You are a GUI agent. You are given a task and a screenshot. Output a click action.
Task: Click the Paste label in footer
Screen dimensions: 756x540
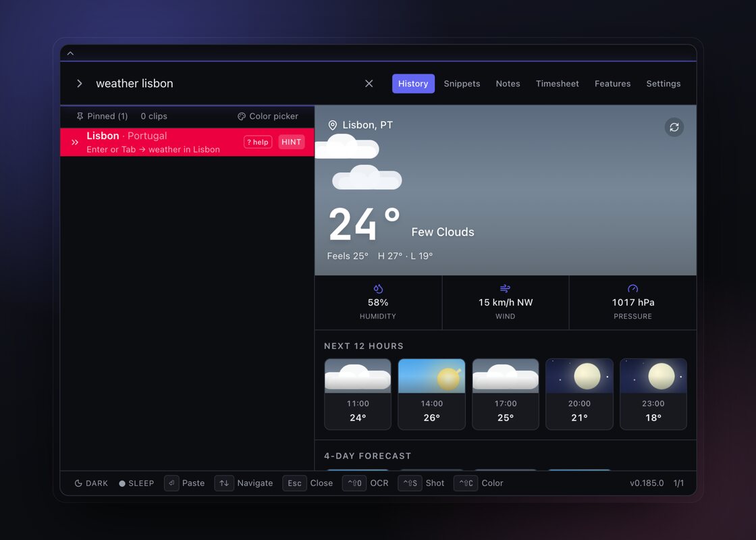tap(193, 483)
